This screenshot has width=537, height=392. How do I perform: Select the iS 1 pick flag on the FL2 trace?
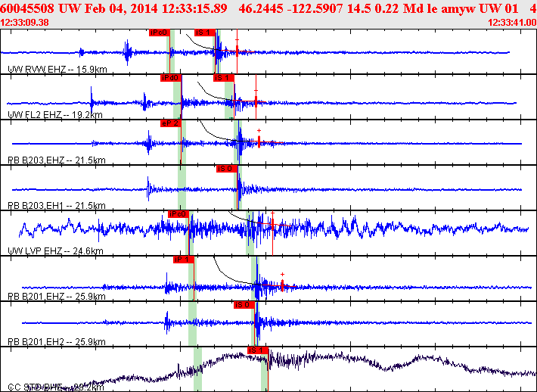pyautogui.click(x=224, y=78)
